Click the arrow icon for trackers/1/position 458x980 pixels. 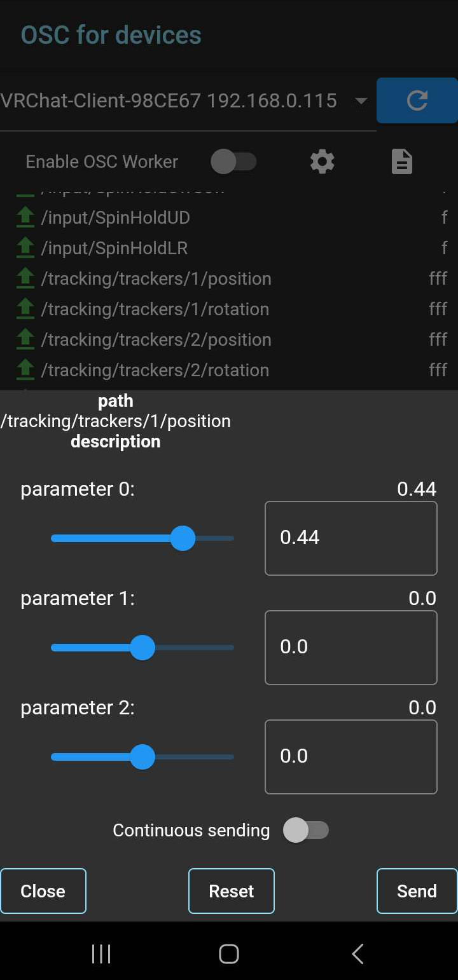coord(25,279)
